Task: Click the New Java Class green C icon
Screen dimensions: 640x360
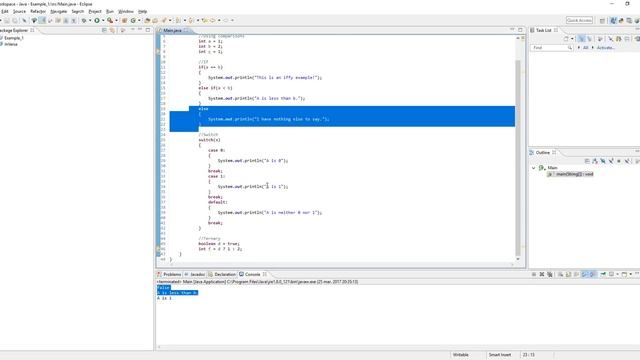Action: [x=133, y=20]
